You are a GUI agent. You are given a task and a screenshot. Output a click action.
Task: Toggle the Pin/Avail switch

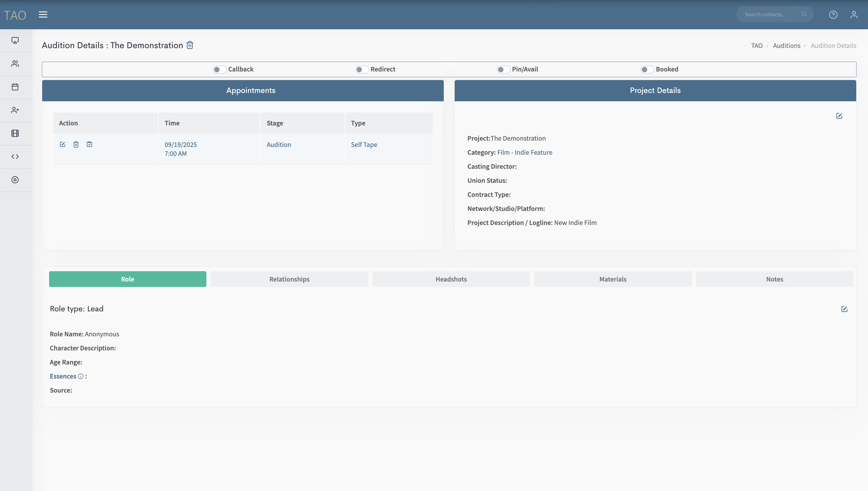point(503,69)
